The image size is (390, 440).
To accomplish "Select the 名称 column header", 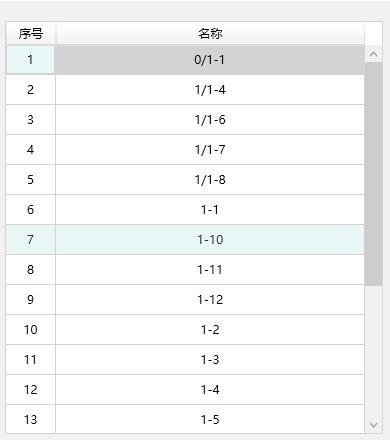I will [x=210, y=33].
